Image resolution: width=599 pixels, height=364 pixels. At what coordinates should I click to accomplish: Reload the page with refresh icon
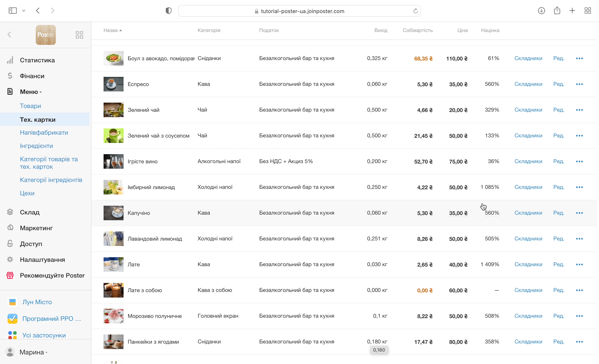click(415, 11)
